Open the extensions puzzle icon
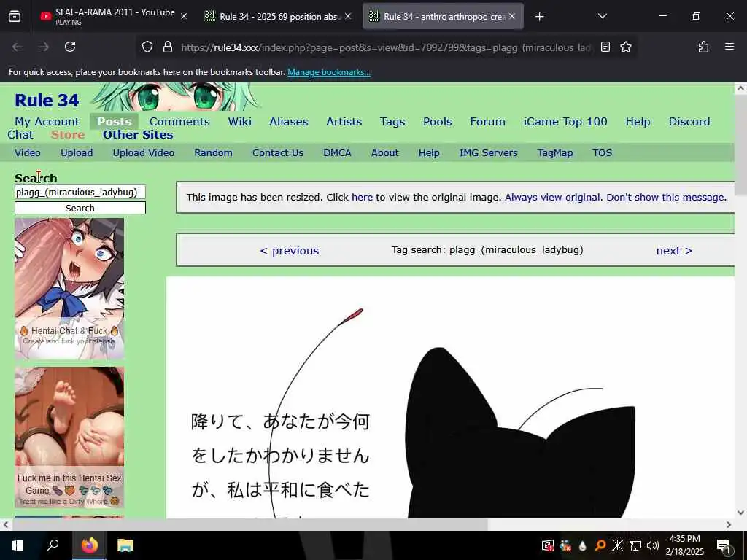Screen dimensions: 747x560 coord(703,47)
